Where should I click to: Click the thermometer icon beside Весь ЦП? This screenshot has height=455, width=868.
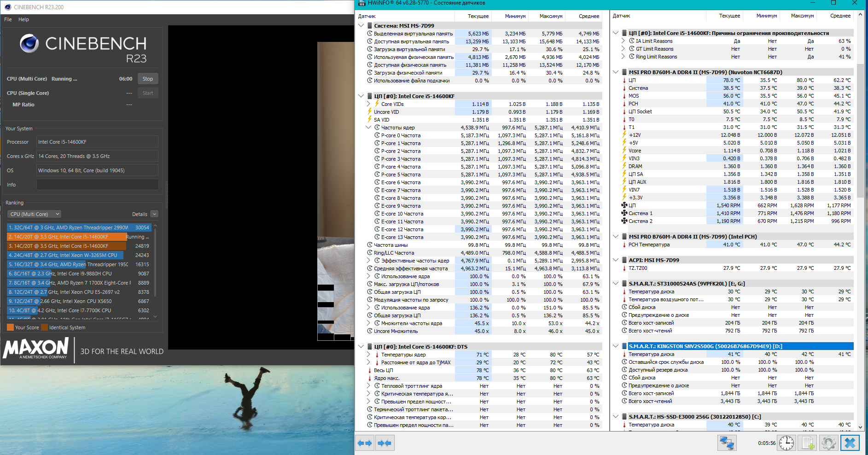[x=370, y=370]
